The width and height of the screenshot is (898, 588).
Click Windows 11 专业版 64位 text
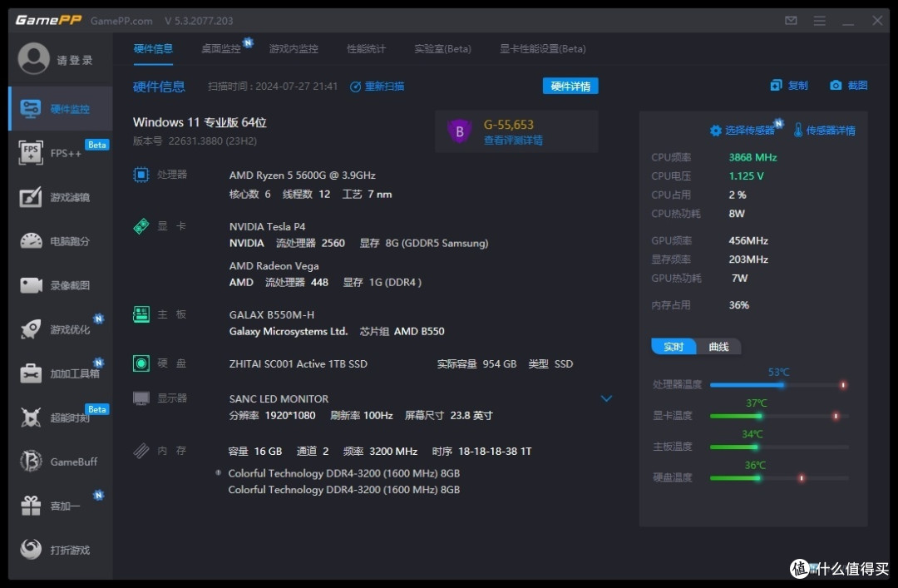tap(200, 122)
